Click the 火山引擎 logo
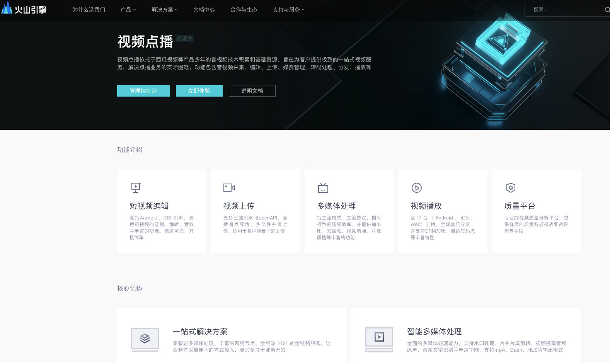This screenshot has height=364, width=610. (x=24, y=8)
